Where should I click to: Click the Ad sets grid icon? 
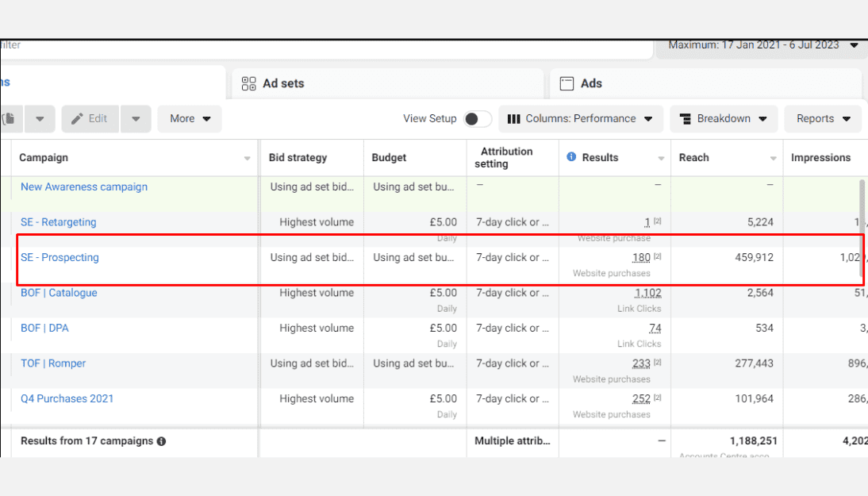coord(248,83)
